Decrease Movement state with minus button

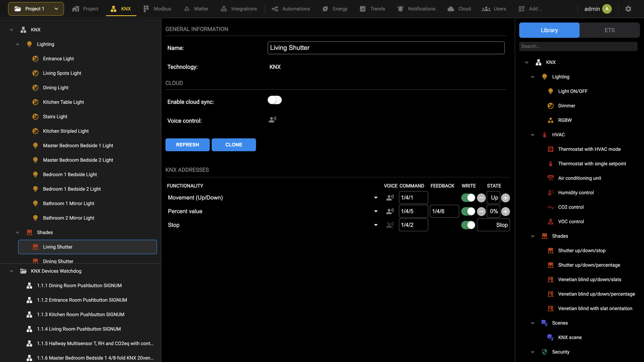tap(481, 197)
